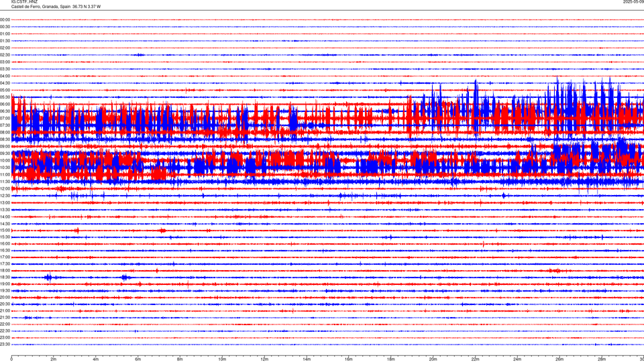Screen dimensions: 644x362
Task: Click the 06:00 time label
Action: tap(5, 105)
